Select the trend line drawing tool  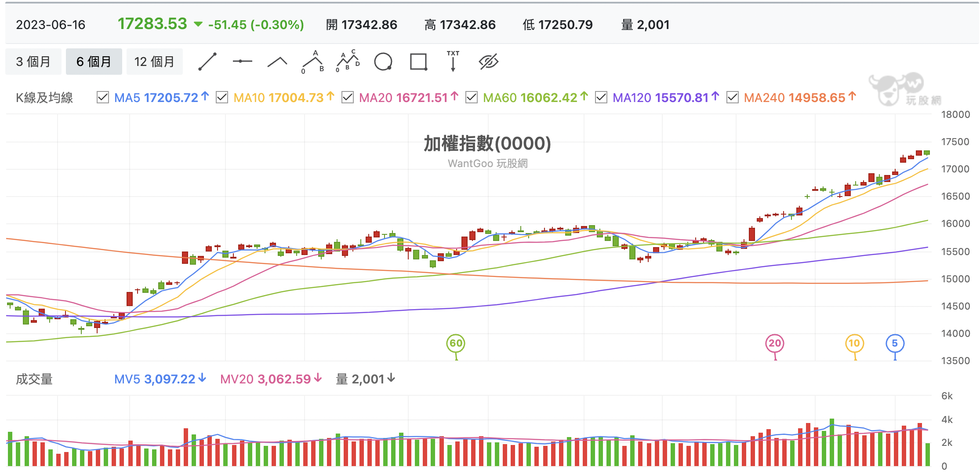pos(207,62)
